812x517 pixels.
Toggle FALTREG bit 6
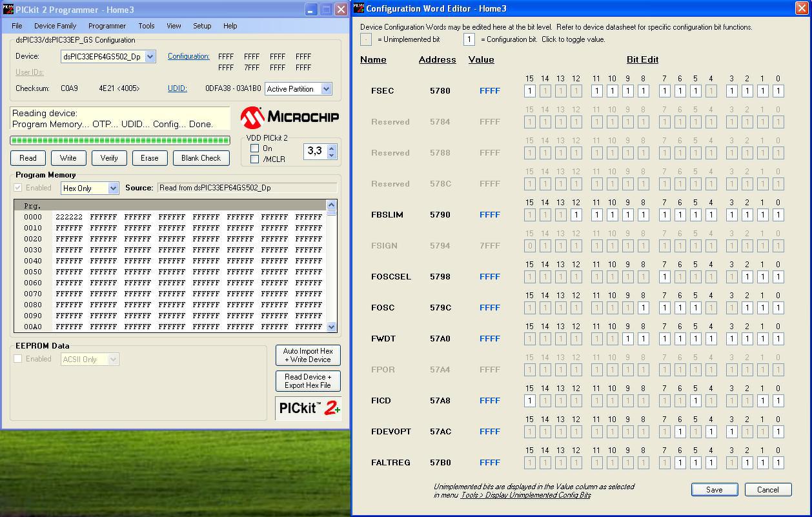pyautogui.click(x=680, y=463)
